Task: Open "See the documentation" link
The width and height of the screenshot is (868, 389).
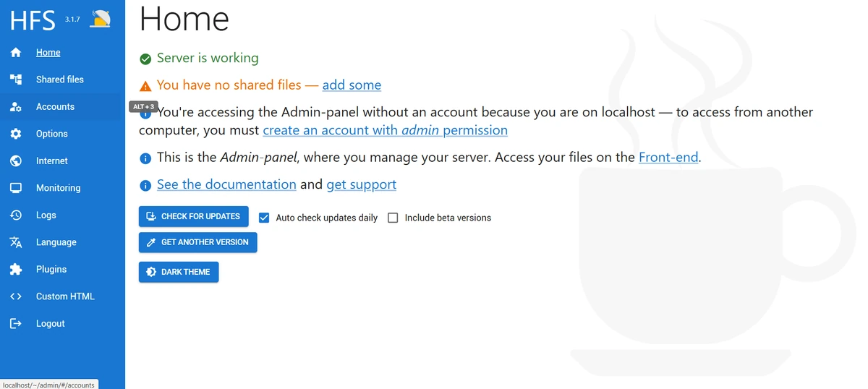Action: (226, 184)
